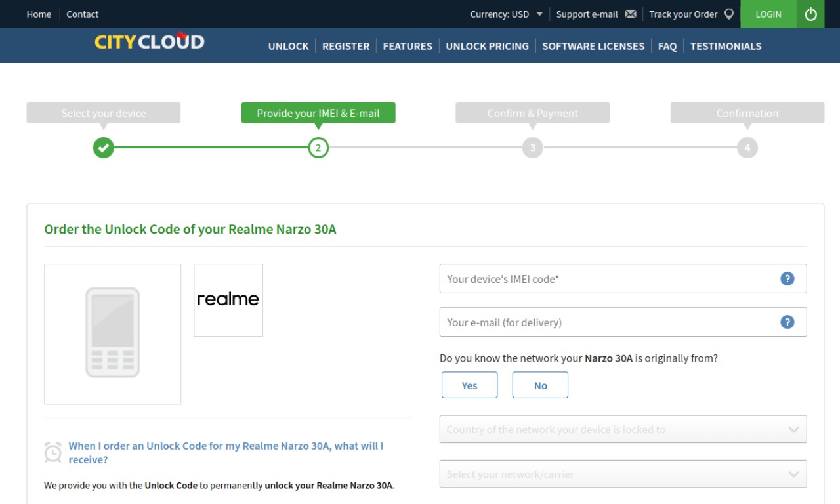Image resolution: width=840 pixels, height=504 pixels.
Task: Click the 'Order the Unlock Code' heading text
Action: pos(190,230)
